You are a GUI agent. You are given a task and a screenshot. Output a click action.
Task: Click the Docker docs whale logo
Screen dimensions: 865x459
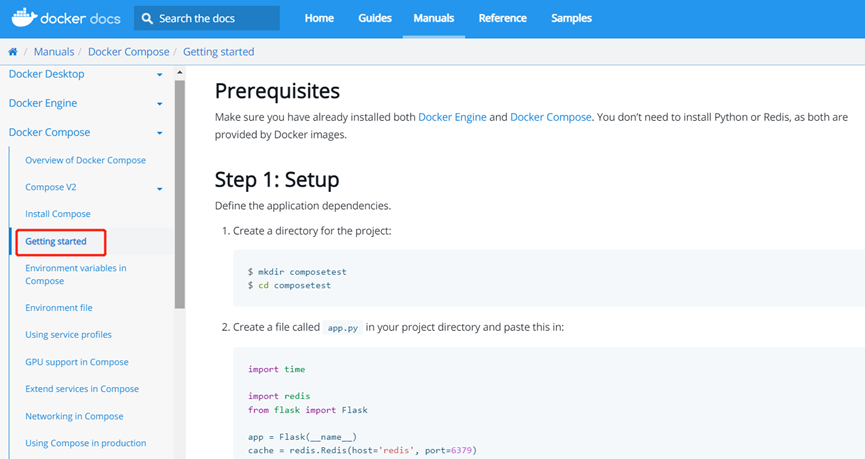(66, 18)
